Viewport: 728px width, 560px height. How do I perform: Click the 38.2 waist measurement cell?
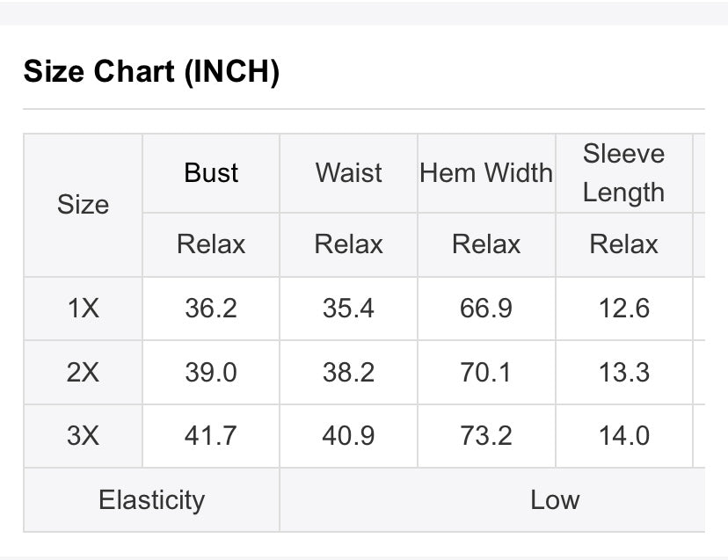pyautogui.click(x=349, y=373)
